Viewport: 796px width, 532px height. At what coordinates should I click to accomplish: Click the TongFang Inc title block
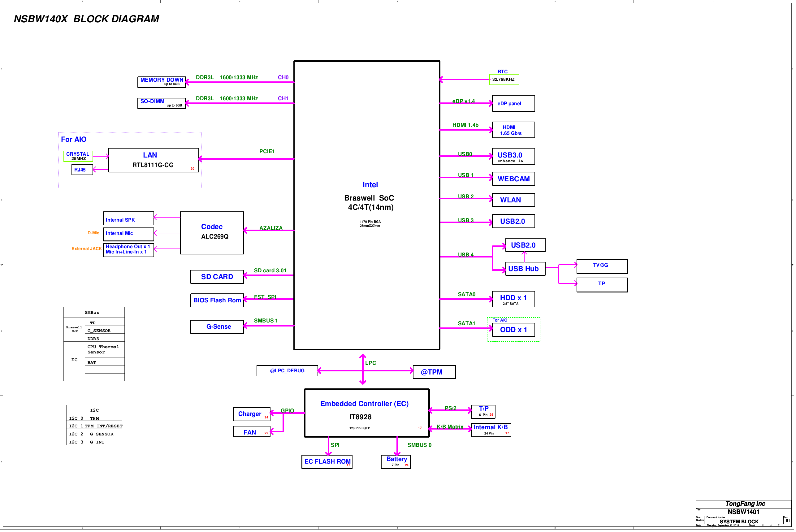pyautogui.click(x=745, y=504)
